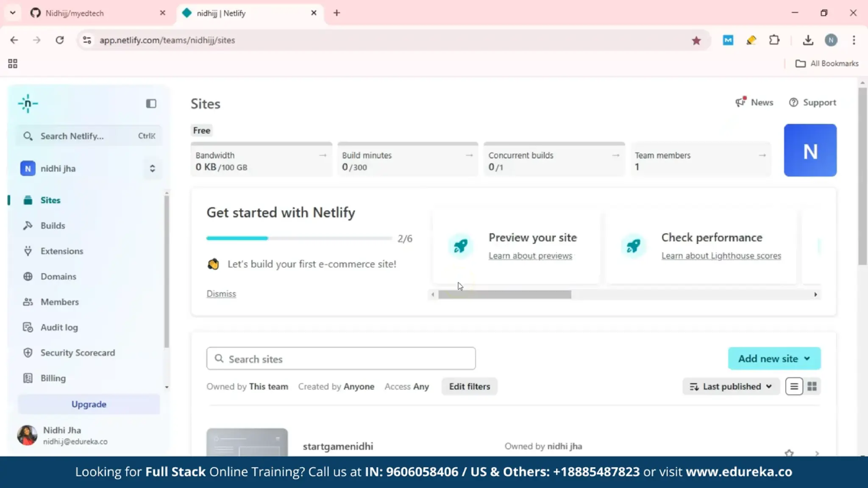Dismiss the Get started panel
868x488 pixels.
221,294
